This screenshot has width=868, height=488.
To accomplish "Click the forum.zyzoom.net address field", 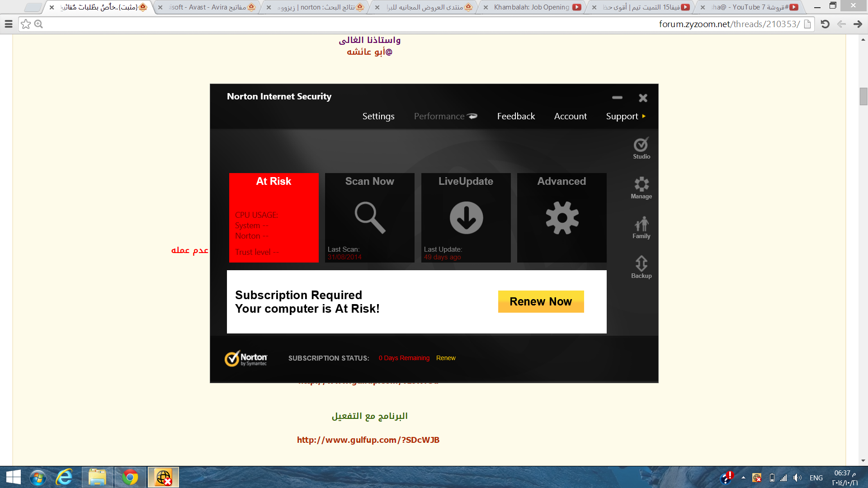I will [416, 24].
